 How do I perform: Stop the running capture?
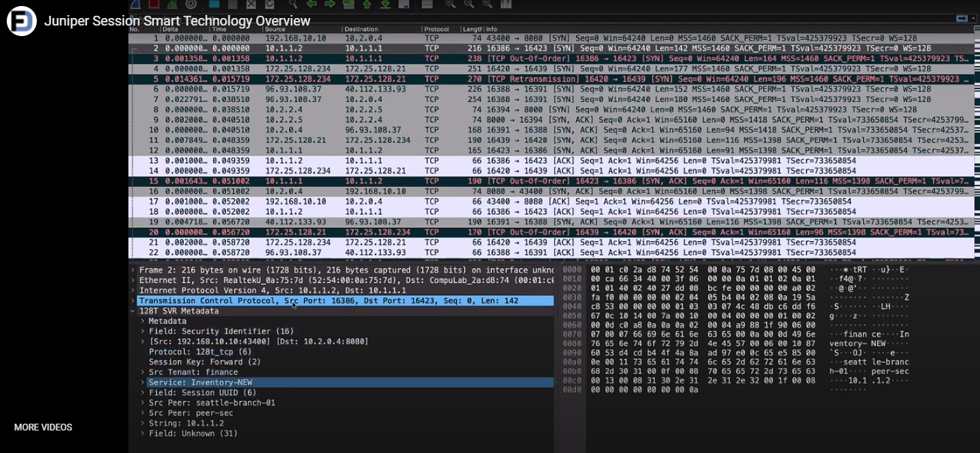[x=153, y=5]
